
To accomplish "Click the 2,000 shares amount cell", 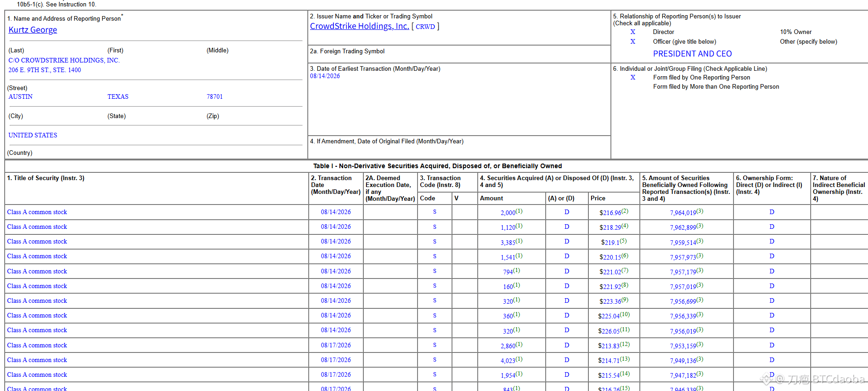I will (511, 212).
